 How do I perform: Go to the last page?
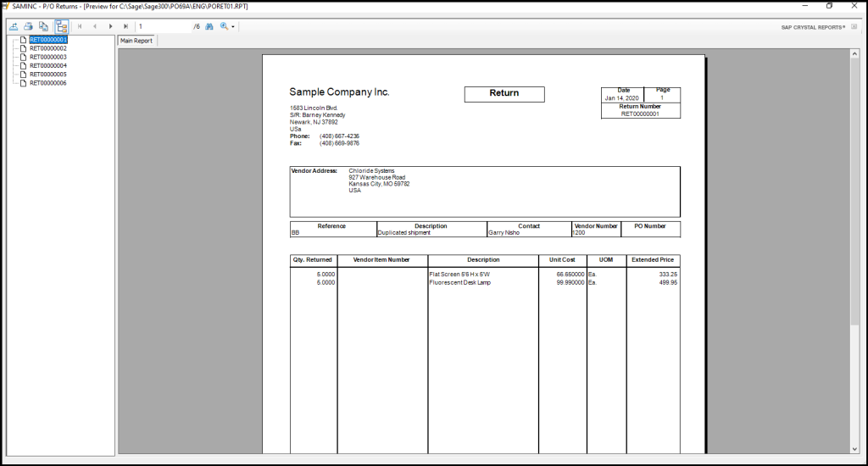pos(125,26)
